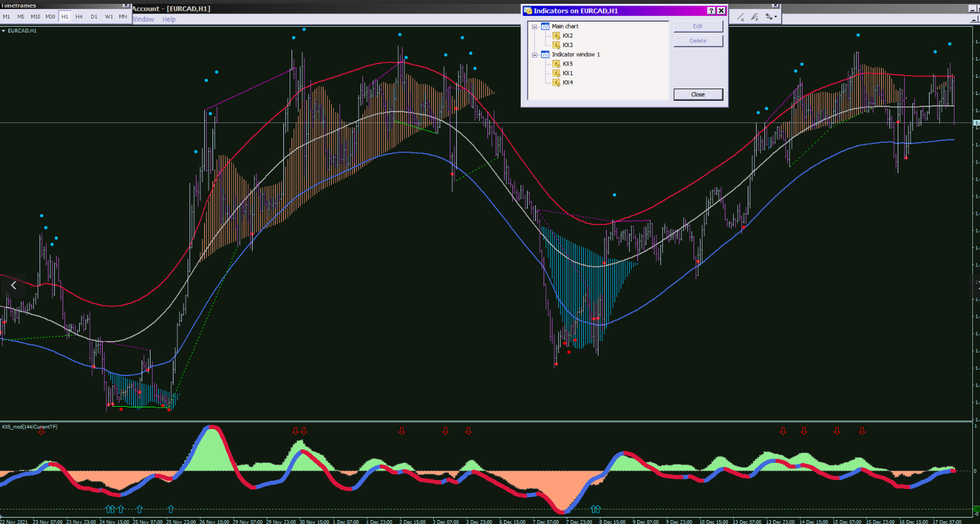Click the Close button in Indicators dialog
980x524 pixels.
(x=698, y=94)
